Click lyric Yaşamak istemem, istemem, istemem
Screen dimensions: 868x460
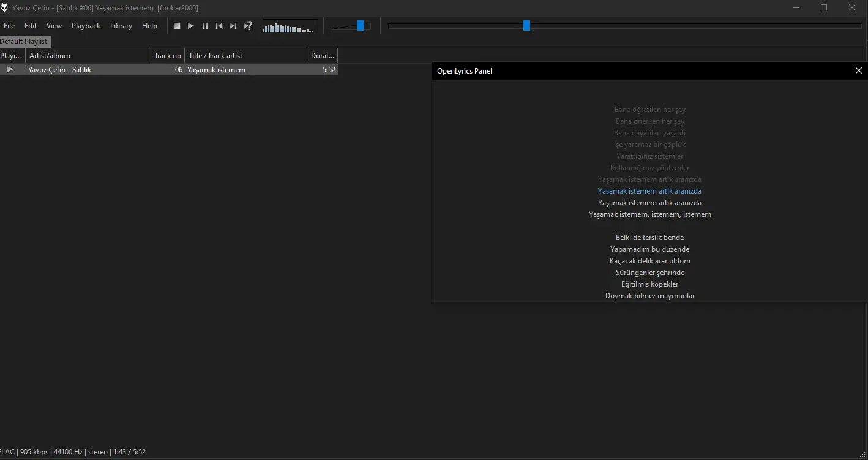point(649,214)
